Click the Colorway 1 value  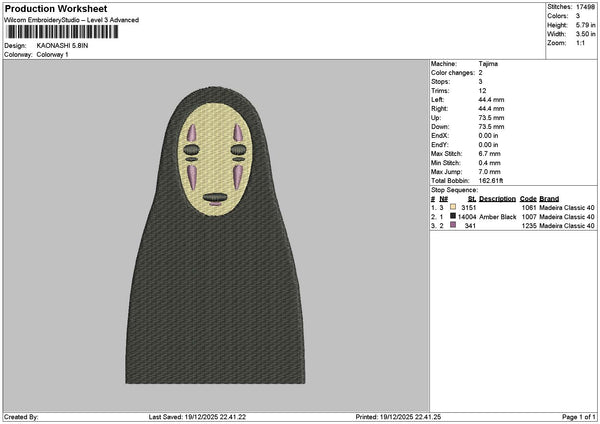[x=53, y=54]
